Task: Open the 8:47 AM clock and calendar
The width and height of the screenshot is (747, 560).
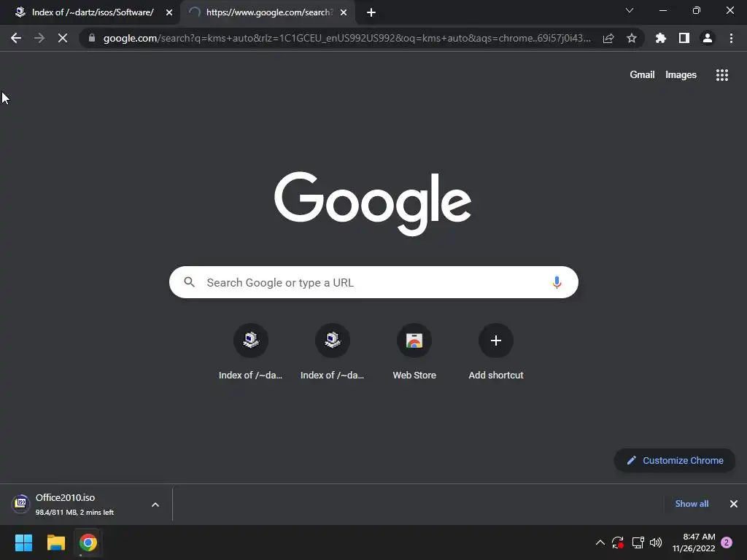Action: [694, 542]
